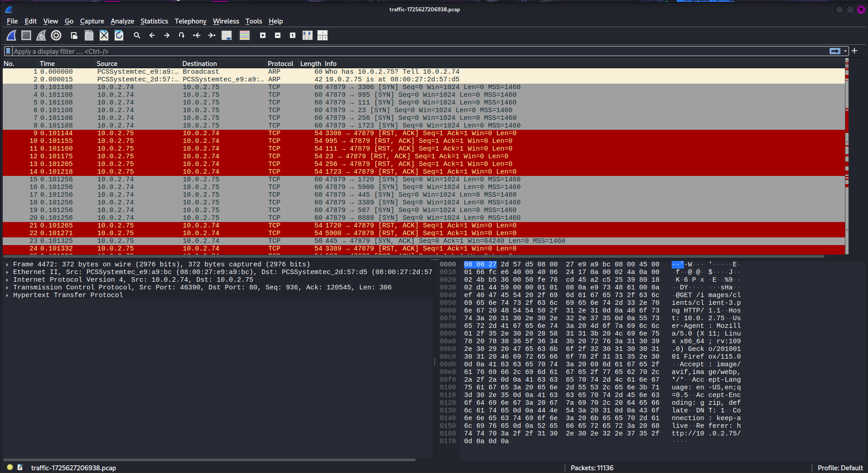Open capture file properties status icon
This screenshot has width=868, height=473.
pos(20,468)
